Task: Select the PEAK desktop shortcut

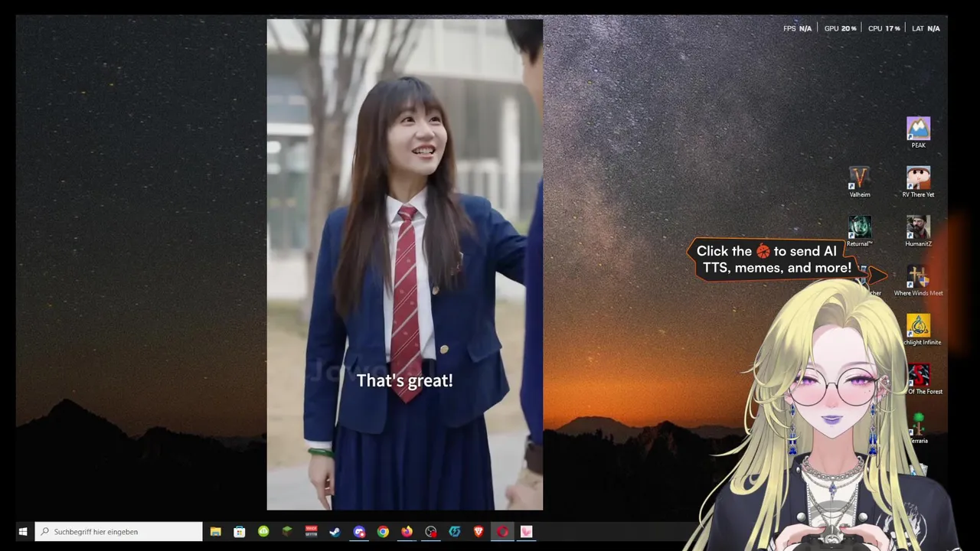Action: (x=918, y=132)
